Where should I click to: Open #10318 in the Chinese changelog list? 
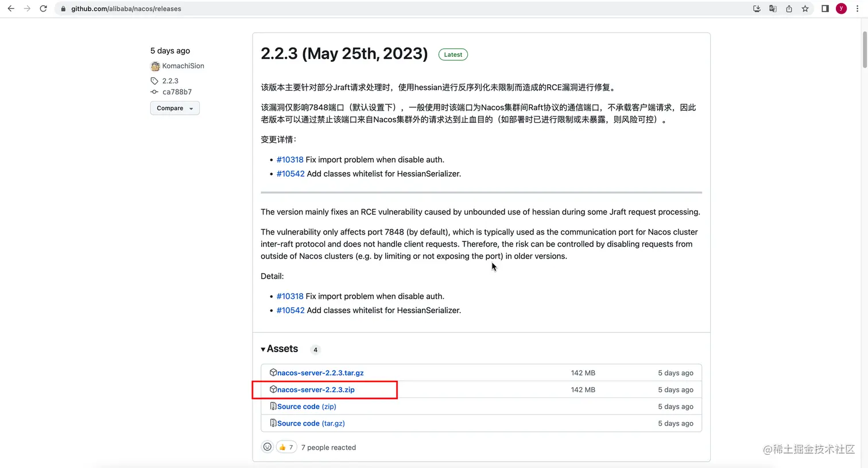pyautogui.click(x=290, y=159)
